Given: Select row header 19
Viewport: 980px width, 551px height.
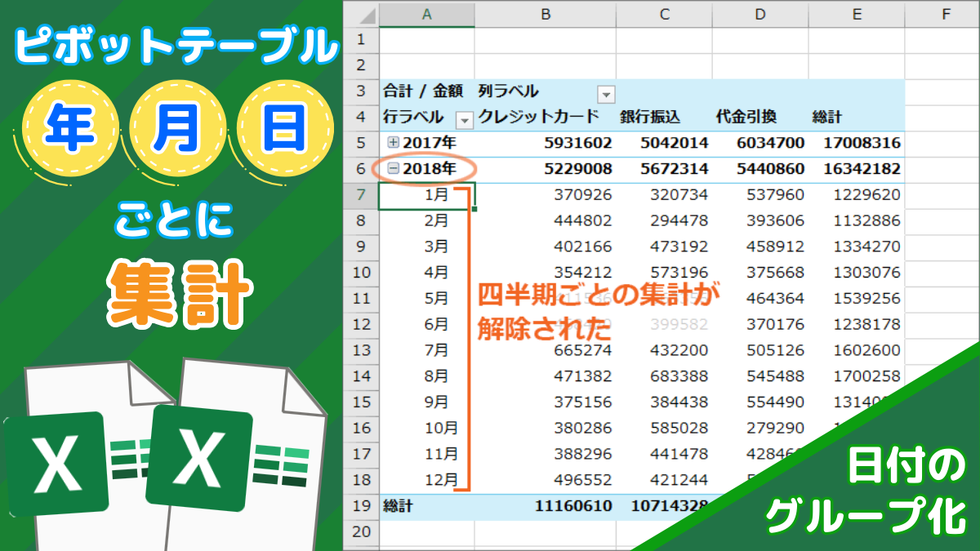Looking at the screenshot, I should click(361, 505).
